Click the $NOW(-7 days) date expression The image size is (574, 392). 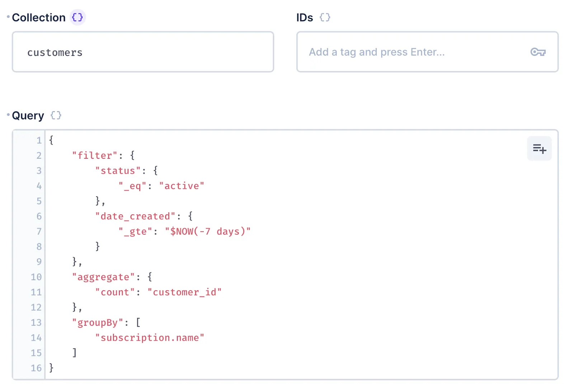(207, 231)
